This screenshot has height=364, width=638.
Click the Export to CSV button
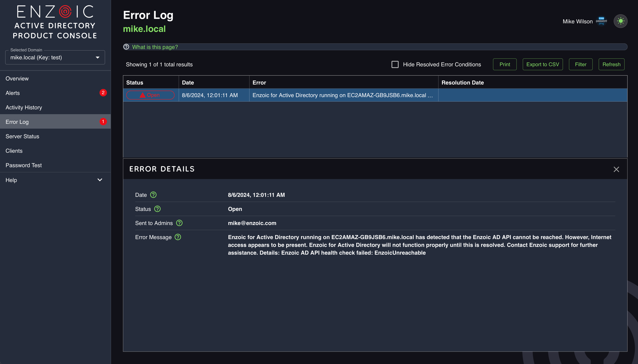542,64
